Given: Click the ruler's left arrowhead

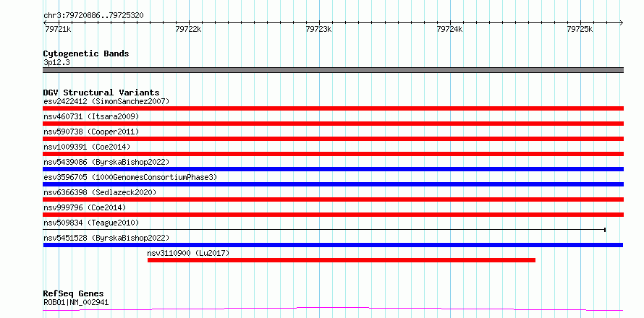Looking at the screenshot, I should pos(45,22).
